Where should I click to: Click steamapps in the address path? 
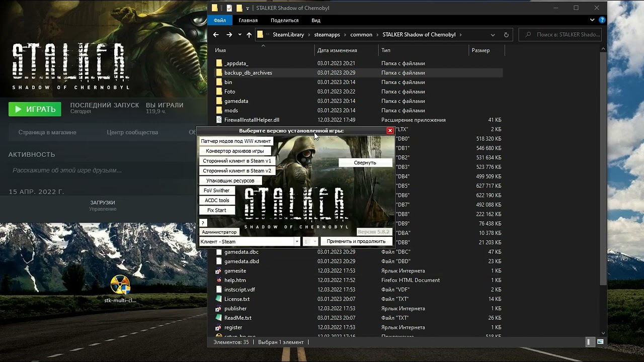[x=327, y=35]
